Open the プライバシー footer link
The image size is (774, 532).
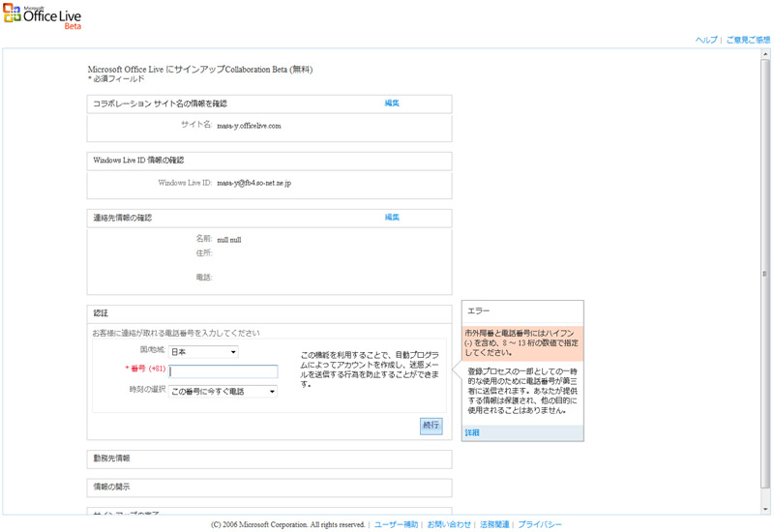pyautogui.click(x=540, y=524)
